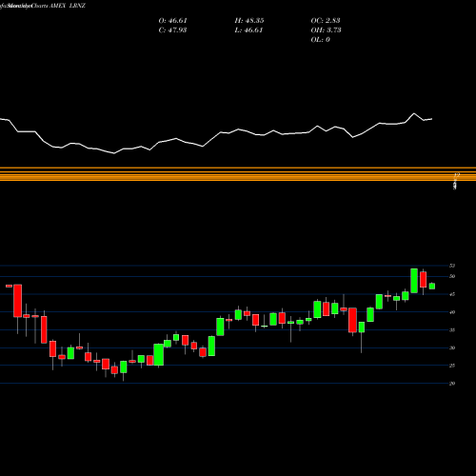The height and width of the screenshot is (476, 476).
Task: Click the 50 price axis label
Action: (452, 276)
